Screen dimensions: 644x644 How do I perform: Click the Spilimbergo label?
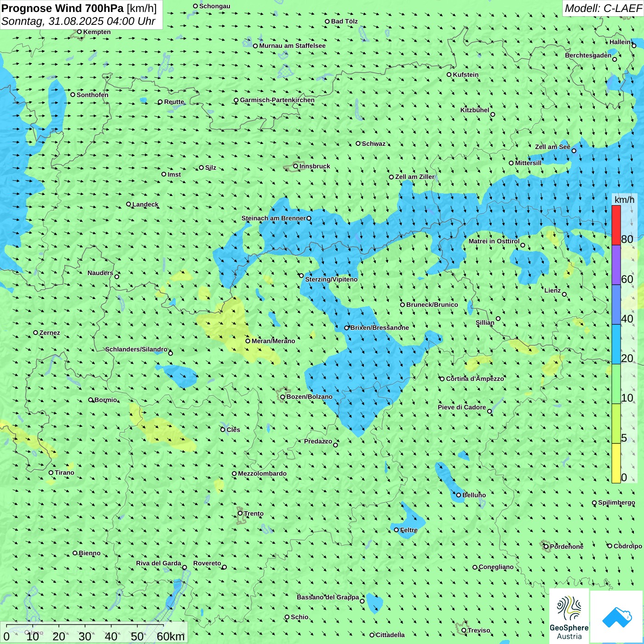(x=616, y=502)
